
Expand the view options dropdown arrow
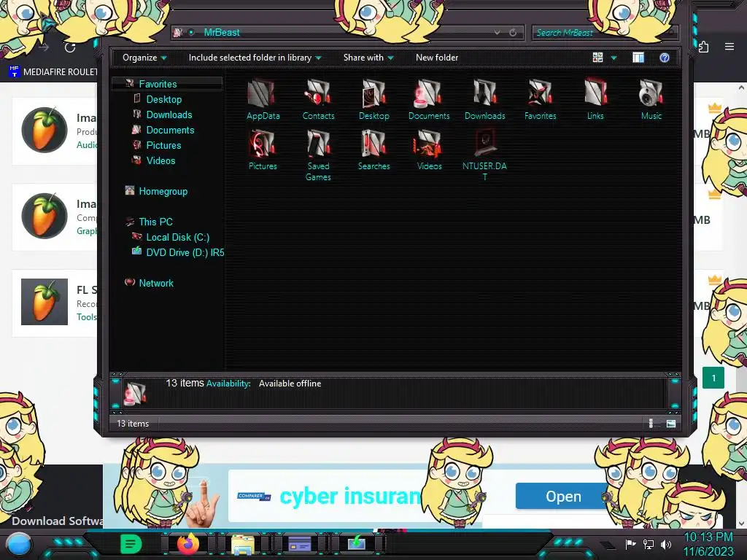[x=614, y=58]
